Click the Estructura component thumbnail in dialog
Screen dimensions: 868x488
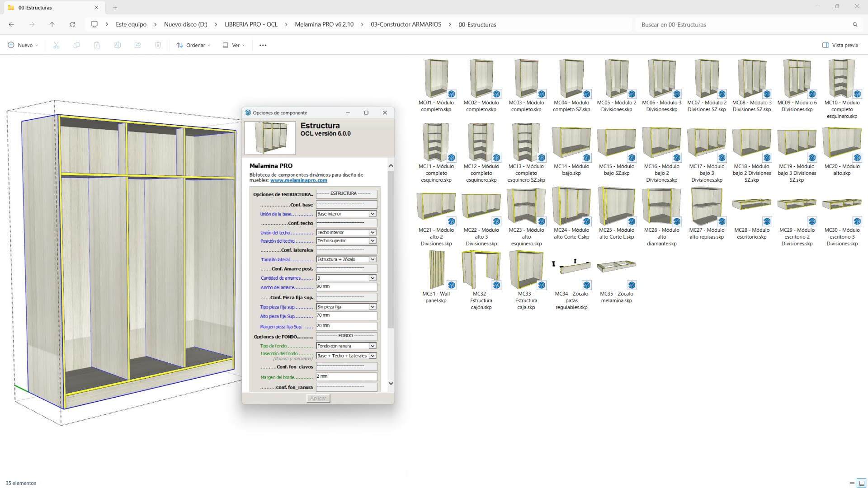pyautogui.click(x=270, y=138)
